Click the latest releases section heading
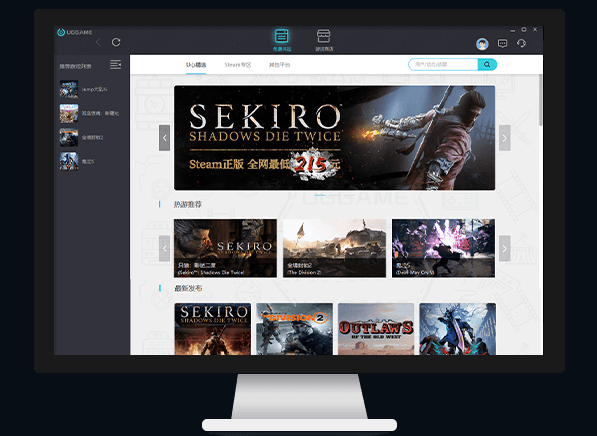Viewport: 597px width, 436px height. (x=188, y=288)
